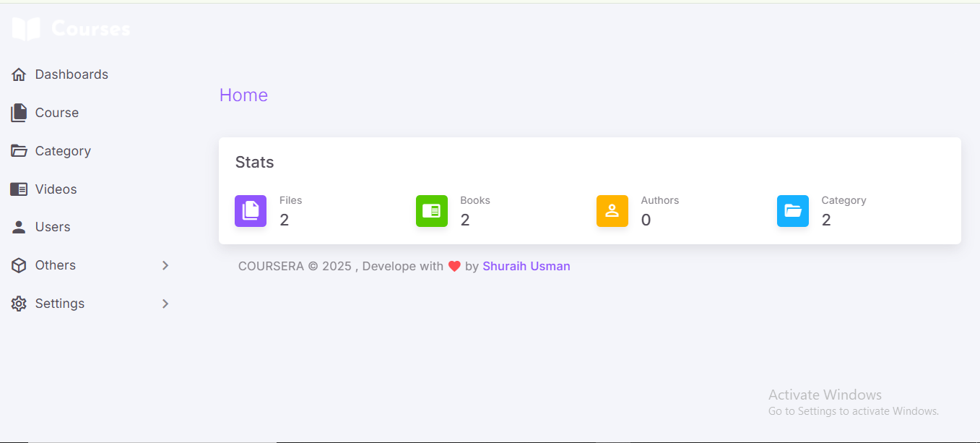Click the red heart icon in footer
The height and width of the screenshot is (443, 980).
click(454, 266)
